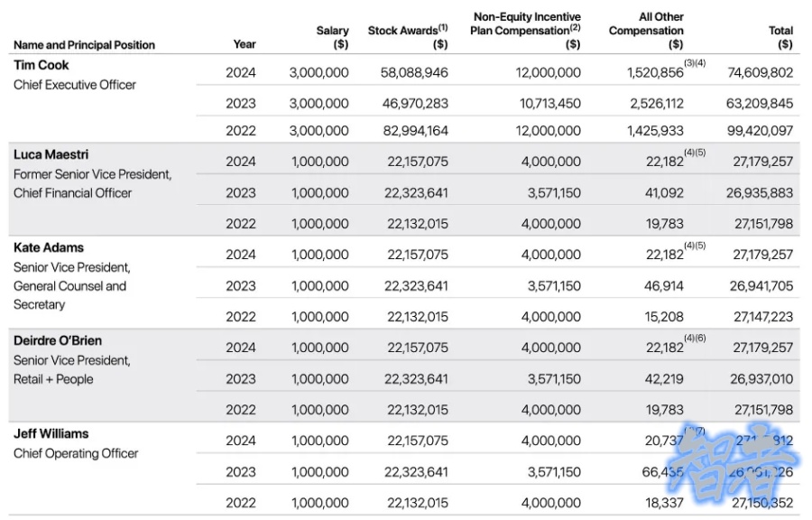This screenshot has width=812, height=520.
Task: Click Jeff Williams's 2024 salary 1,000,000
Action: point(320,441)
